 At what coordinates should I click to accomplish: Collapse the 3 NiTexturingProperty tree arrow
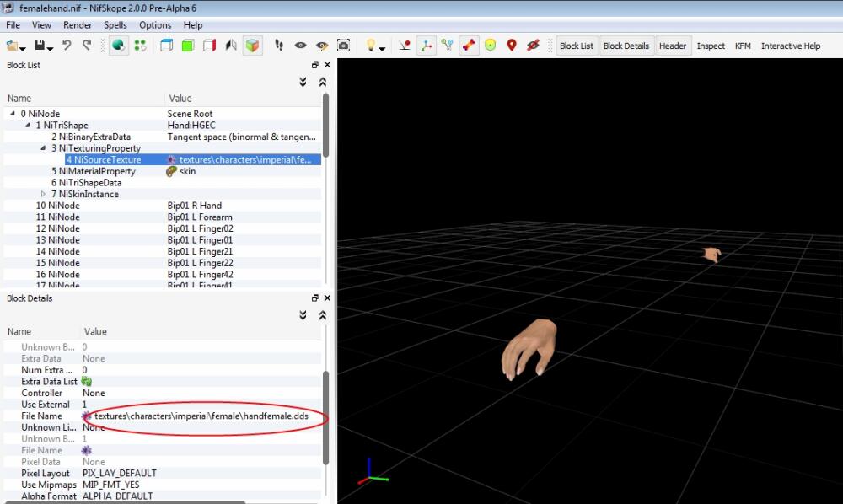click(x=43, y=147)
